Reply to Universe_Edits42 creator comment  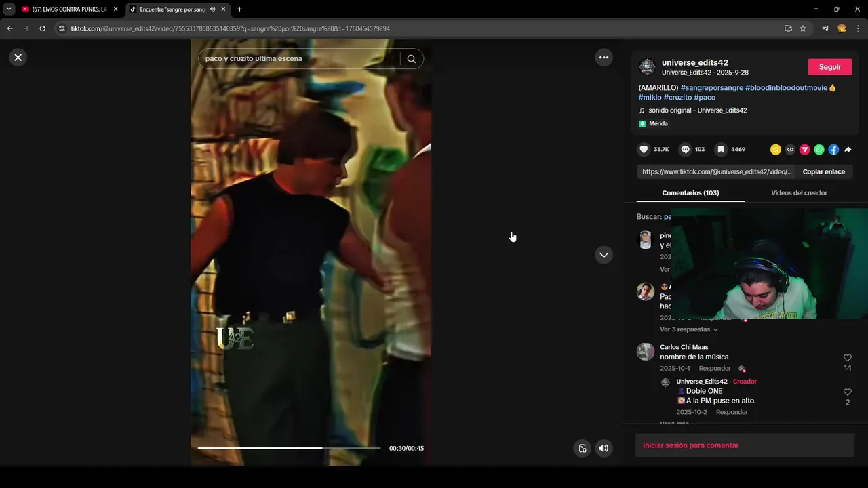tap(732, 412)
